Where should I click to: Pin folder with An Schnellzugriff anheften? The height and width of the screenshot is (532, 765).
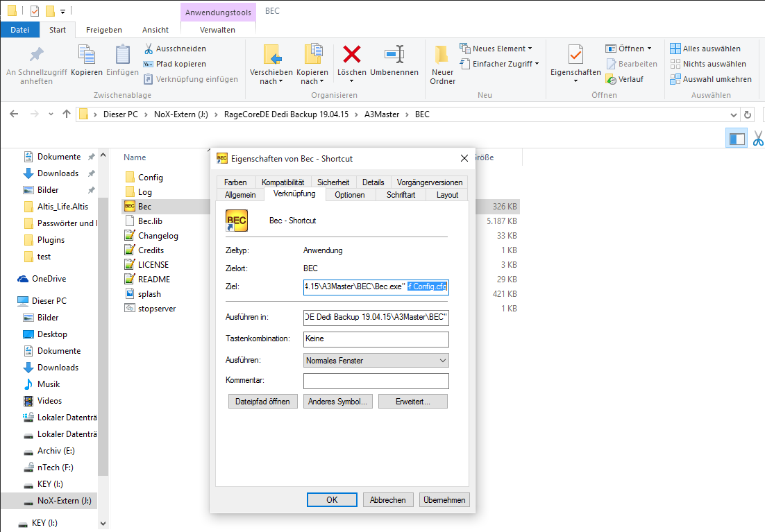click(36, 54)
